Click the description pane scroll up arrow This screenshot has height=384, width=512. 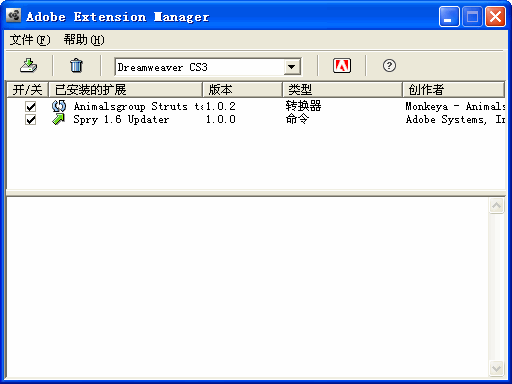point(496,206)
